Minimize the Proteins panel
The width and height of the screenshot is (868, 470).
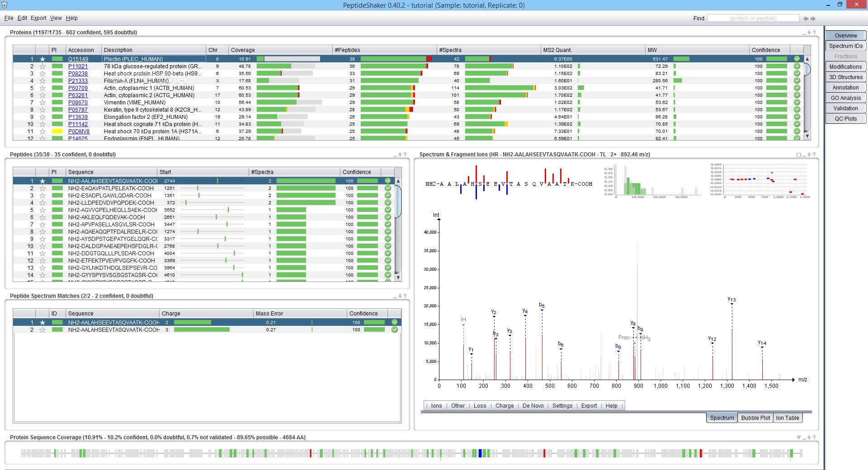point(805,34)
